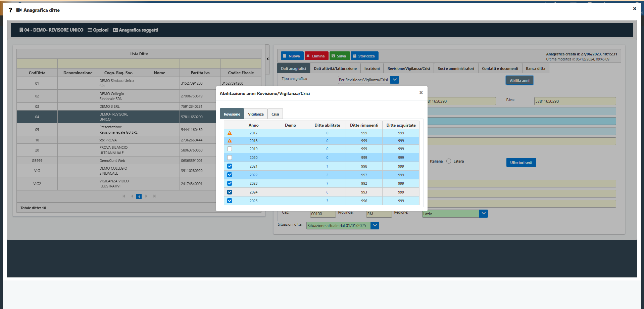
Task: Click the help question mark icon
Action: point(10,10)
